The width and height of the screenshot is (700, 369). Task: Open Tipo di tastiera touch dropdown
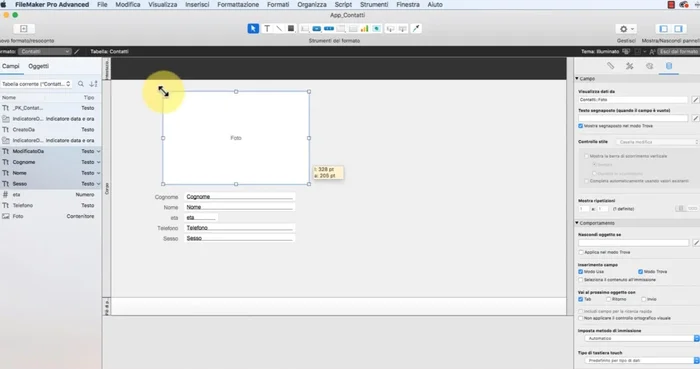[642, 360]
